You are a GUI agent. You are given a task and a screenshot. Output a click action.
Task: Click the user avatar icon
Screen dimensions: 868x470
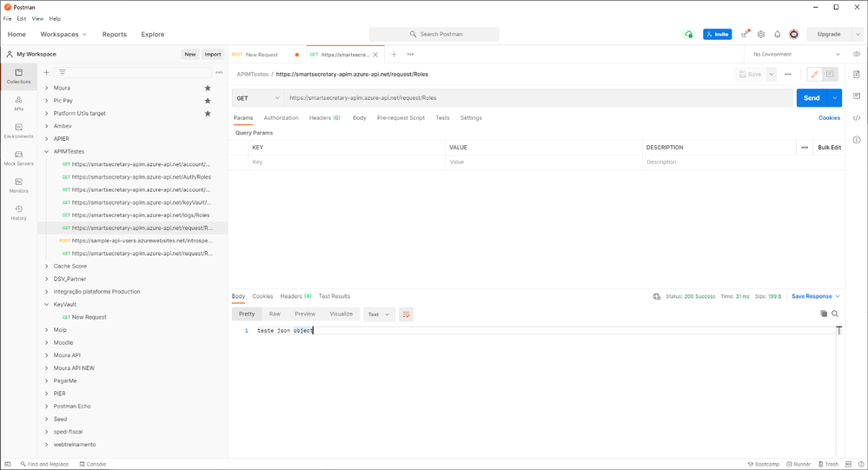click(x=794, y=35)
